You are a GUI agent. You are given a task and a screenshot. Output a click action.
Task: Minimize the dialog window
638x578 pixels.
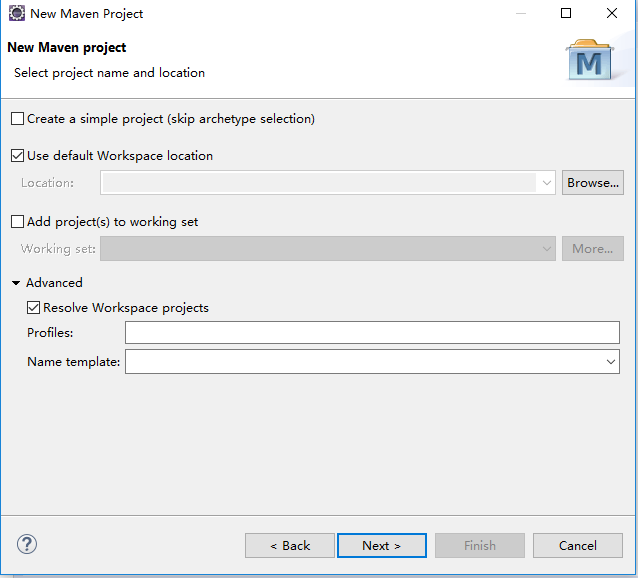point(521,13)
